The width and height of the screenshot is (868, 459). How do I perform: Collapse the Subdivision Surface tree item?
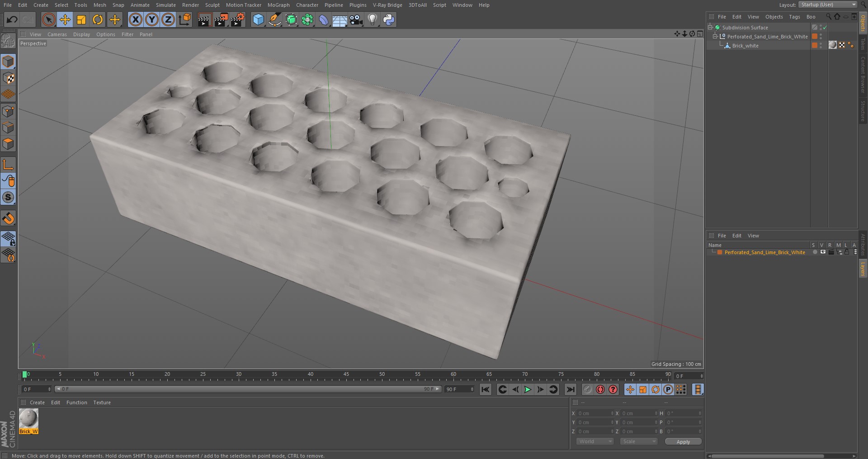coord(710,27)
